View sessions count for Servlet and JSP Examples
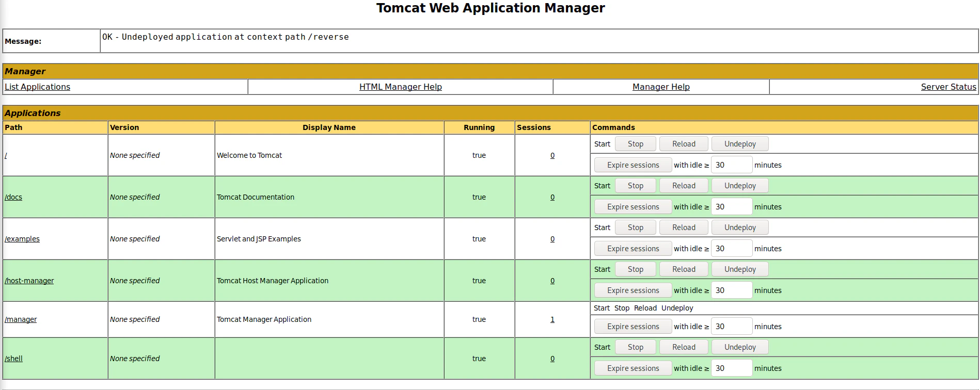980x390 pixels. [552, 239]
